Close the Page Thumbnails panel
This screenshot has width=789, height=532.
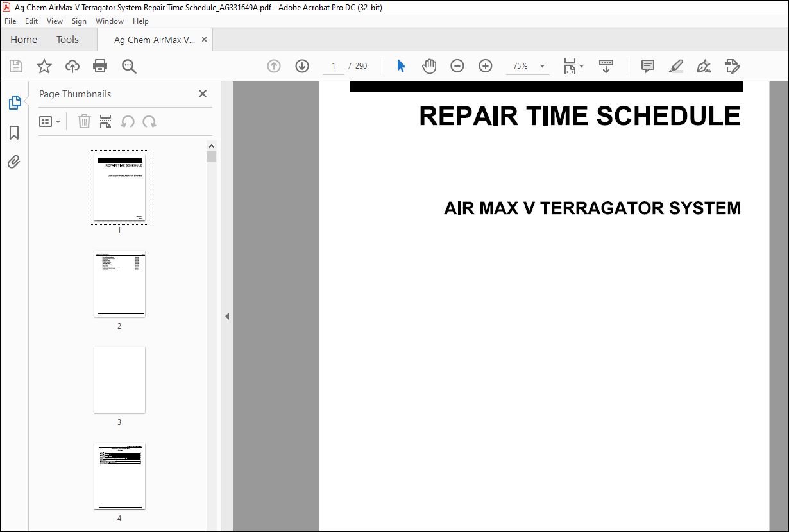point(203,94)
